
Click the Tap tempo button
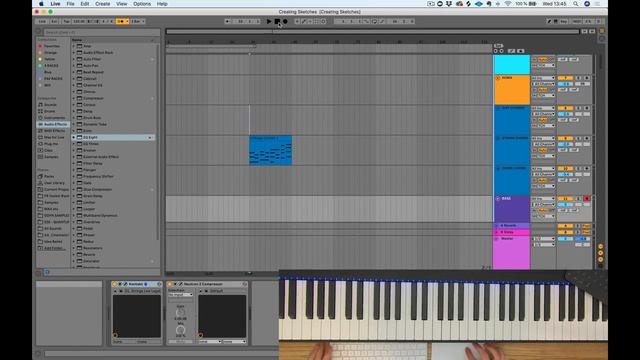click(x=66, y=21)
